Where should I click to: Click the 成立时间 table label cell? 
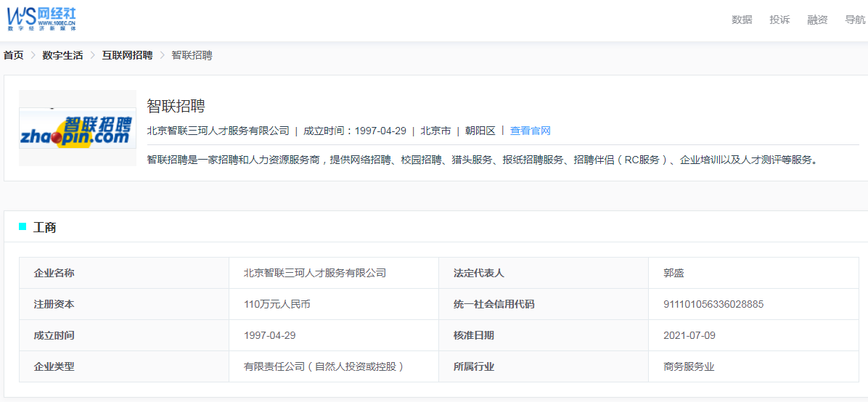click(124, 335)
